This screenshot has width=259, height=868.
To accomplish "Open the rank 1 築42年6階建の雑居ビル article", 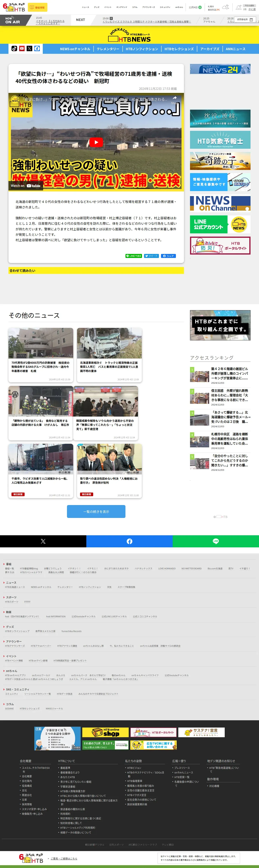I will click(220, 375).
